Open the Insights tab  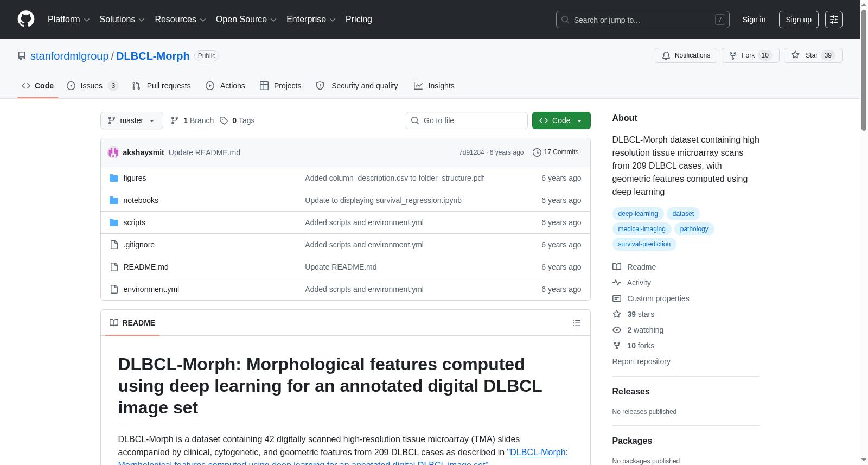(x=434, y=86)
